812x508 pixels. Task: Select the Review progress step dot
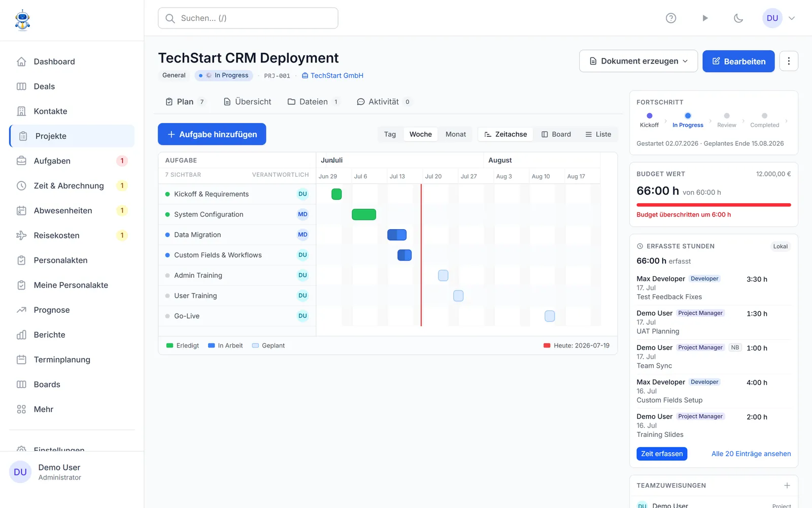coord(727,116)
